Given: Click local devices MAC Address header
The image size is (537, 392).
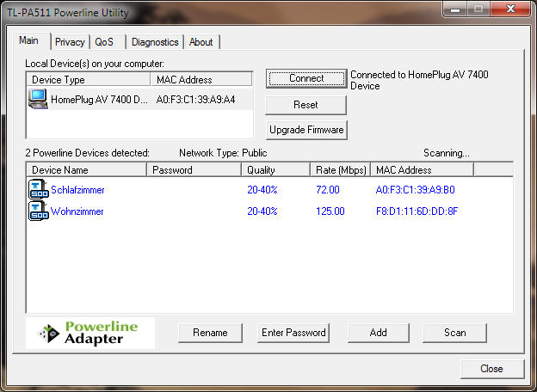Looking at the screenshot, I should click(x=201, y=80).
